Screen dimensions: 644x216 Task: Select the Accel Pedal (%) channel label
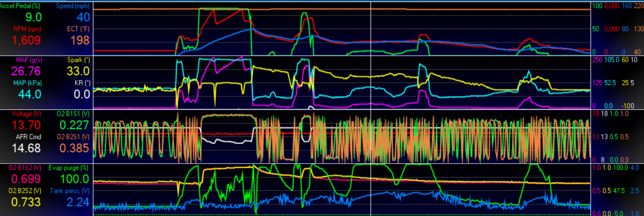pyautogui.click(x=20, y=6)
